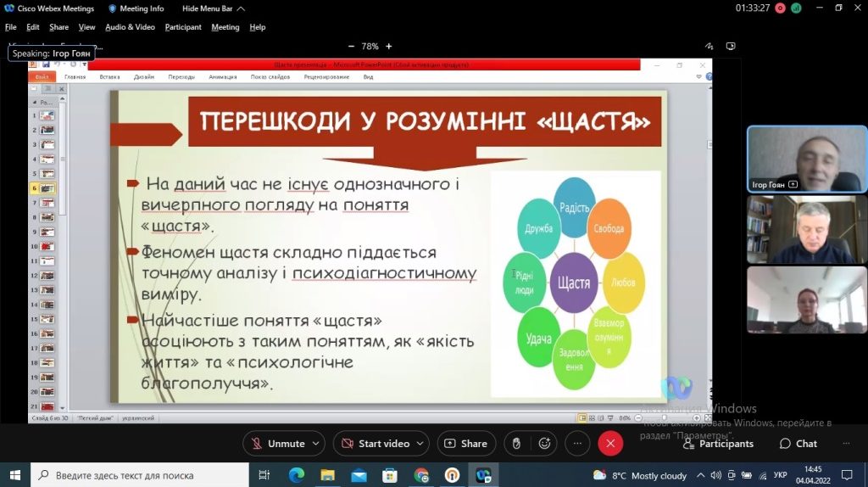The height and width of the screenshot is (487, 868).
Task: Click the raise hand icon
Action: click(x=516, y=443)
